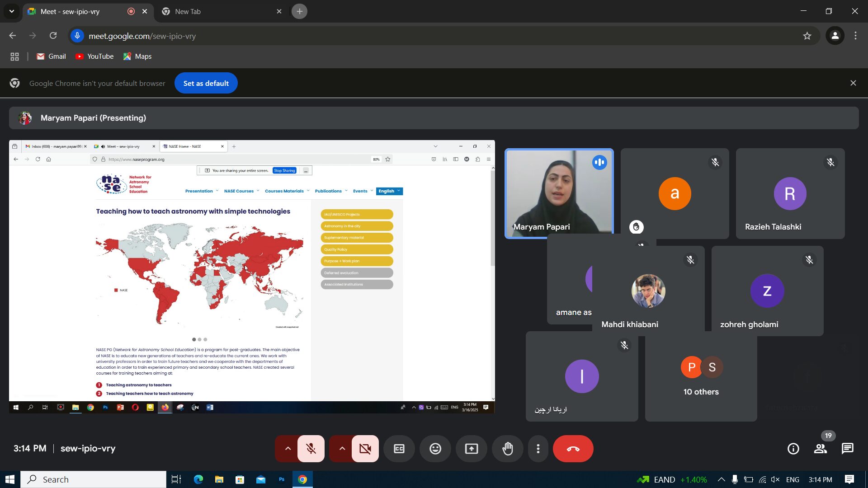Click zohreh gholami participant tile

pos(767,291)
